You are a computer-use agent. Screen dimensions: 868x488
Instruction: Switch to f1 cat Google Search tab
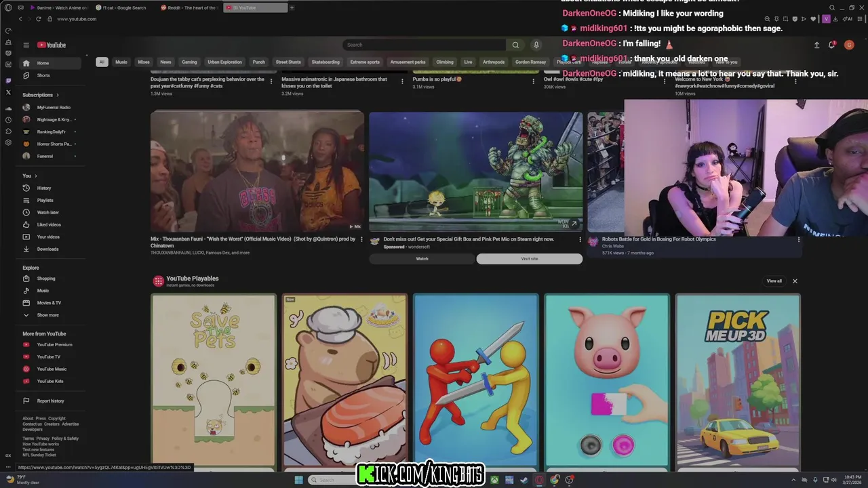(x=124, y=7)
